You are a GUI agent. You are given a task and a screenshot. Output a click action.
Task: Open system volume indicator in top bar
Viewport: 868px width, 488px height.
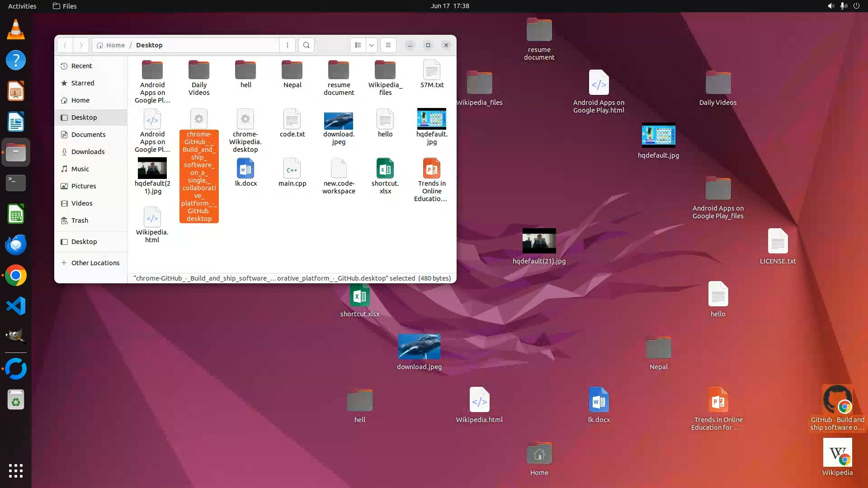[x=831, y=6]
